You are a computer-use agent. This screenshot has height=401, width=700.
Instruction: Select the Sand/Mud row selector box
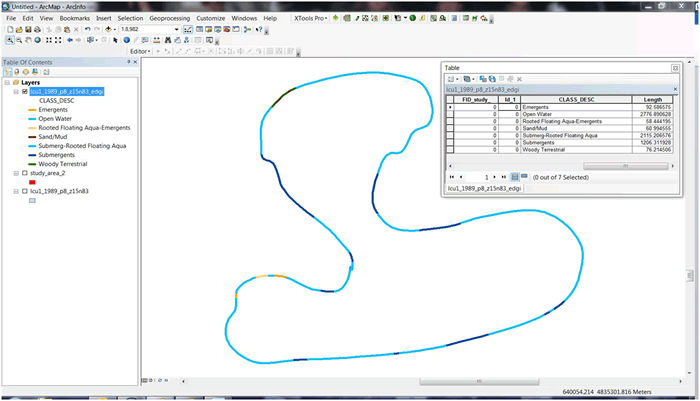pyautogui.click(x=450, y=128)
